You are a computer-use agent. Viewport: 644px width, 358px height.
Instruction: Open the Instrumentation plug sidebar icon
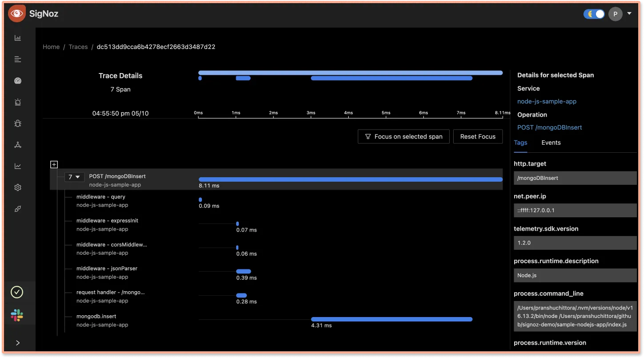pyautogui.click(x=18, y=209)
